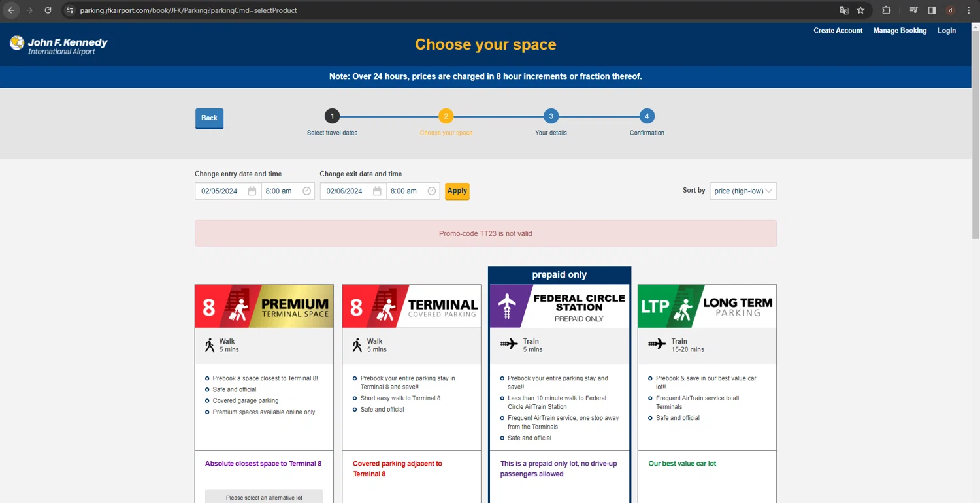Click 'Promo-code TT23 is not valid' message
The width and height of the screenshot is (980, 503).
[485, 233]
